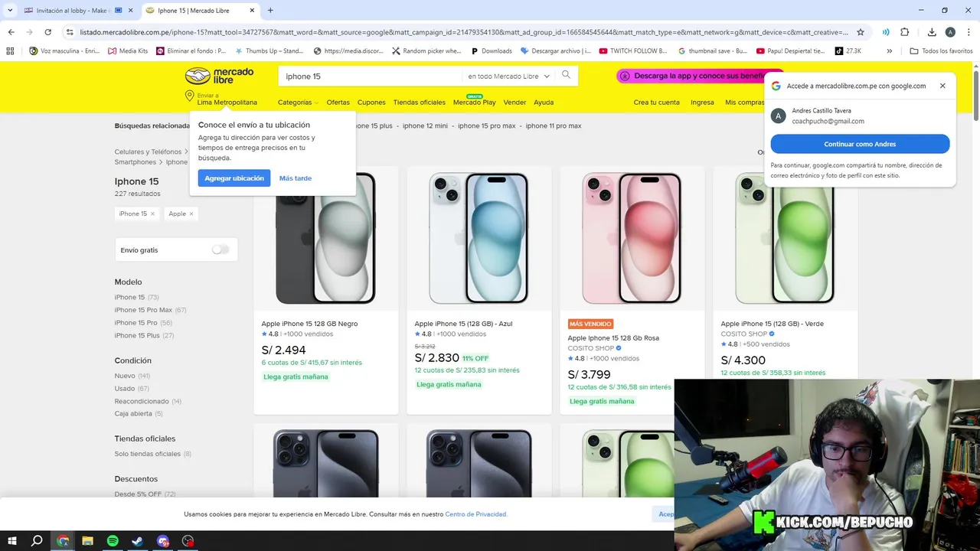
Task: Open the browser extensions puzzle icon
Action: pos(904,32)
